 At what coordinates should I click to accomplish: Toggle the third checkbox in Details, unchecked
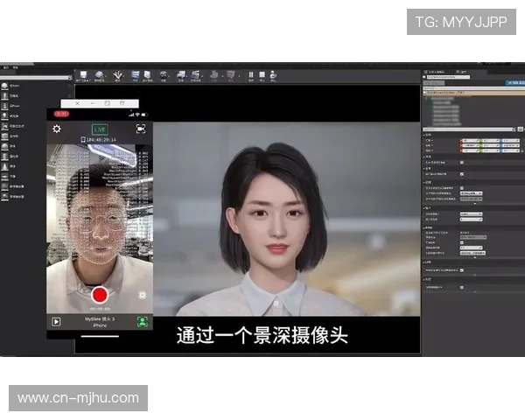[462, 188]
